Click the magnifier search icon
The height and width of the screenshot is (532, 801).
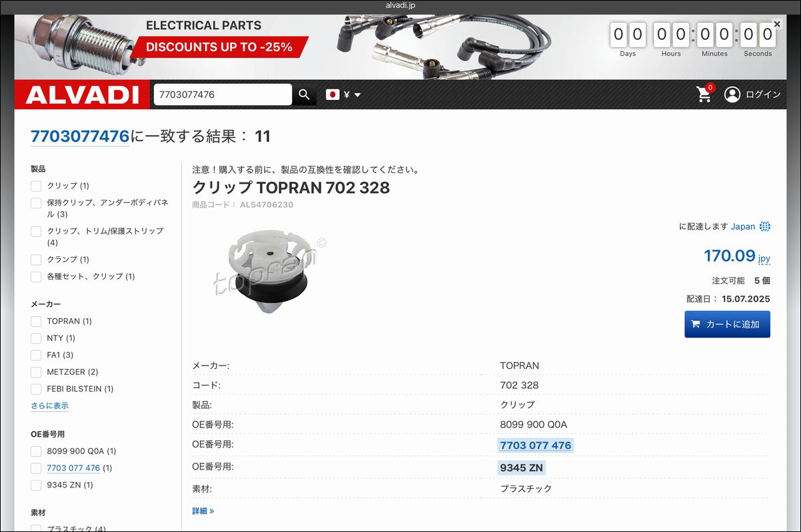click(x=304, y=95)
